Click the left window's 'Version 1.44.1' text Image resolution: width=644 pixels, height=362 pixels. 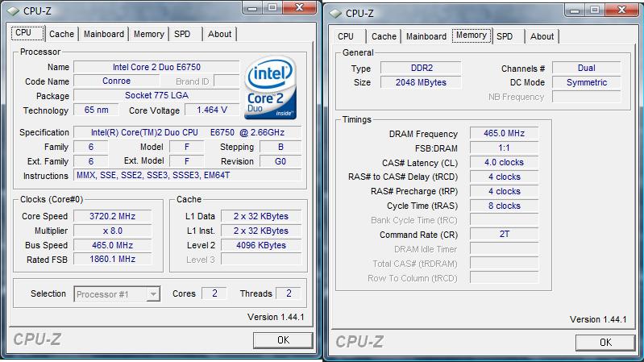(x=276, y=317)
